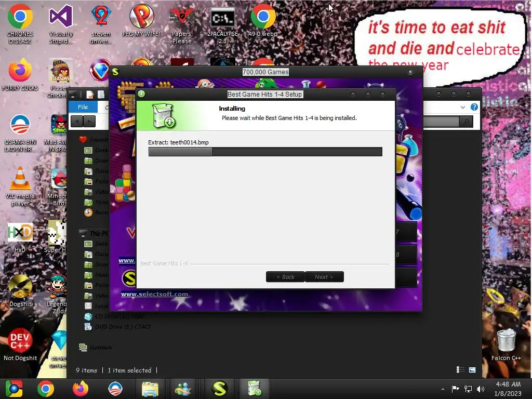Screen dimensions: 532x399
Task: Click the Best Game Hits 1-4 Setup title
Action: tap(264, 95)
